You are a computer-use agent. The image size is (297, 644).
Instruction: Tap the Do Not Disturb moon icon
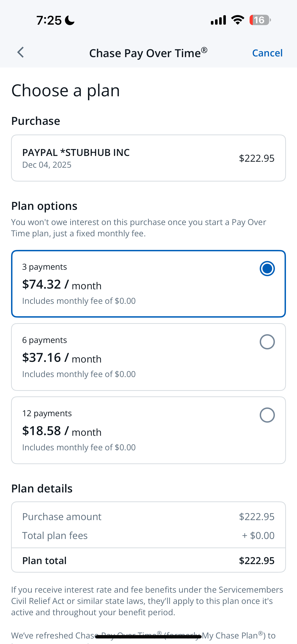coord(70,20)
